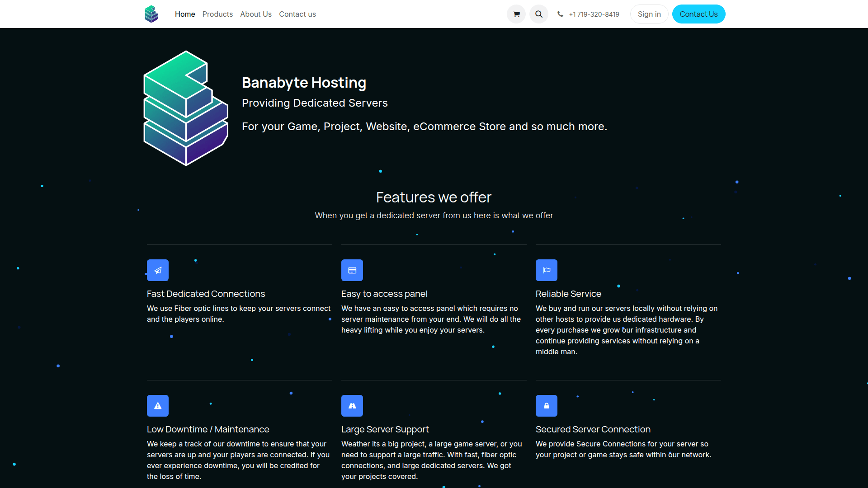
Task: Open the Contact us nav link
Action: click(297, 14)
